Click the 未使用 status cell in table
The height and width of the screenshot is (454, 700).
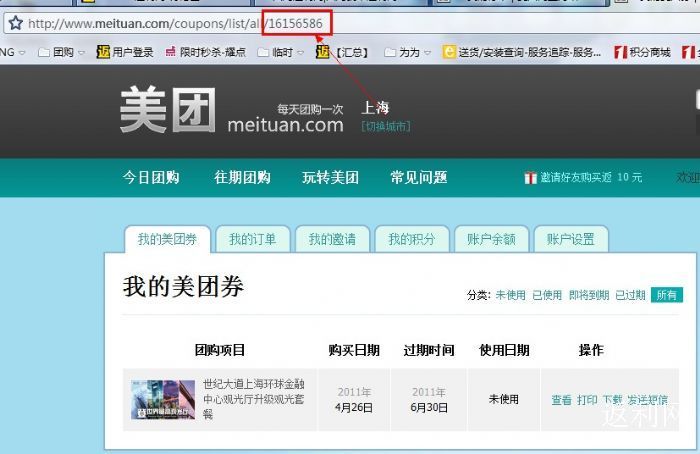click(x=504, y=399)
